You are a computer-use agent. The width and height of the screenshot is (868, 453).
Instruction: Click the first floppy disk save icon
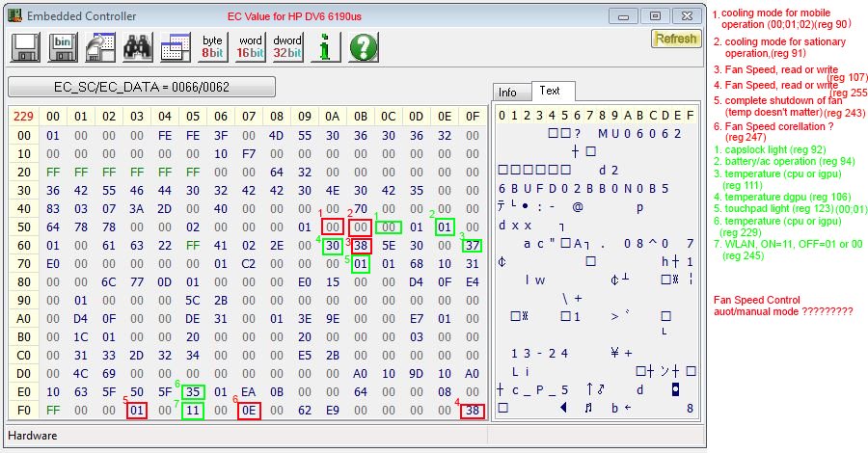click(x=25, y=47)
